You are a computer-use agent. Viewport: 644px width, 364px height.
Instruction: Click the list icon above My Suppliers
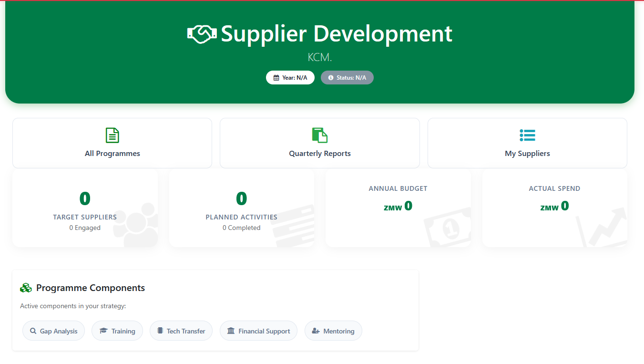pyautogui.click(x=527, y=135)
